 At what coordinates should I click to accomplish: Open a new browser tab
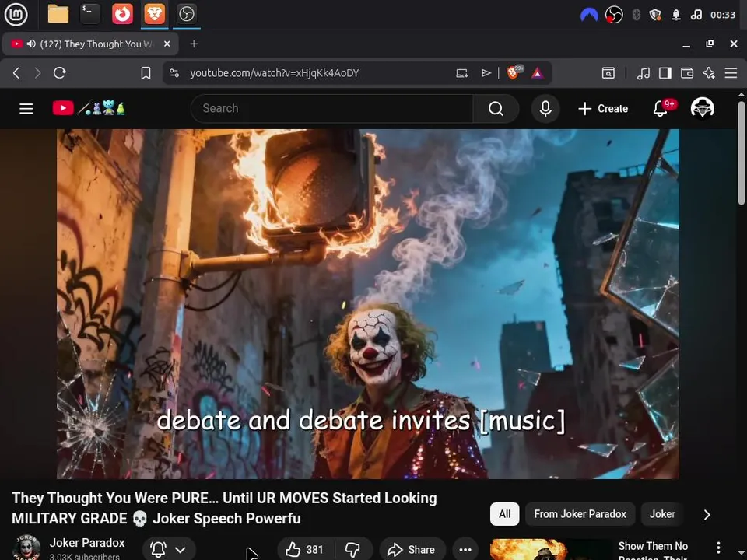click(194, 44)
